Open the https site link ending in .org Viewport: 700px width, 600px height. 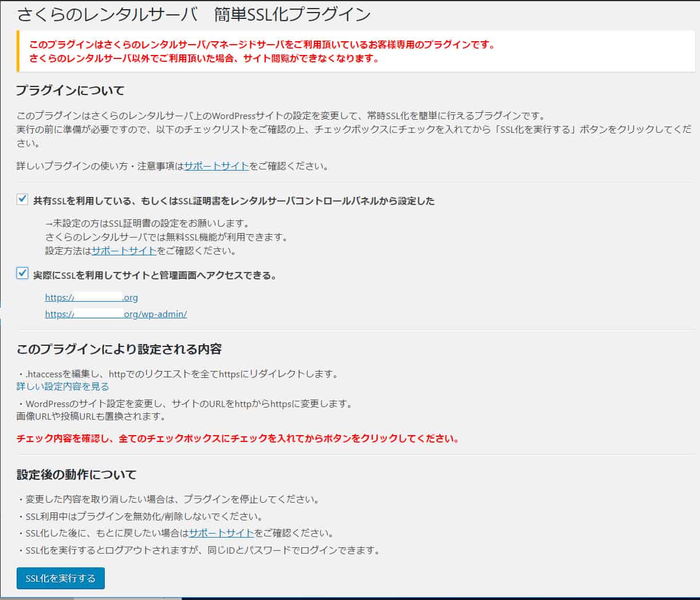point(92,298)
